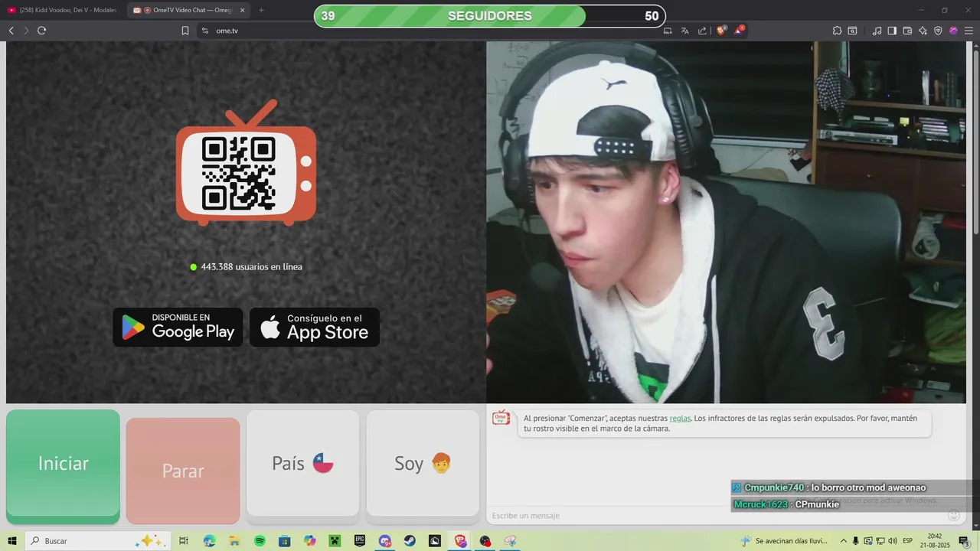This screenshot has width=980, height=551.
Task: Click the OmeTV avatar icon beside rules message
Action: pyautogui.click(x=501, y=418)
